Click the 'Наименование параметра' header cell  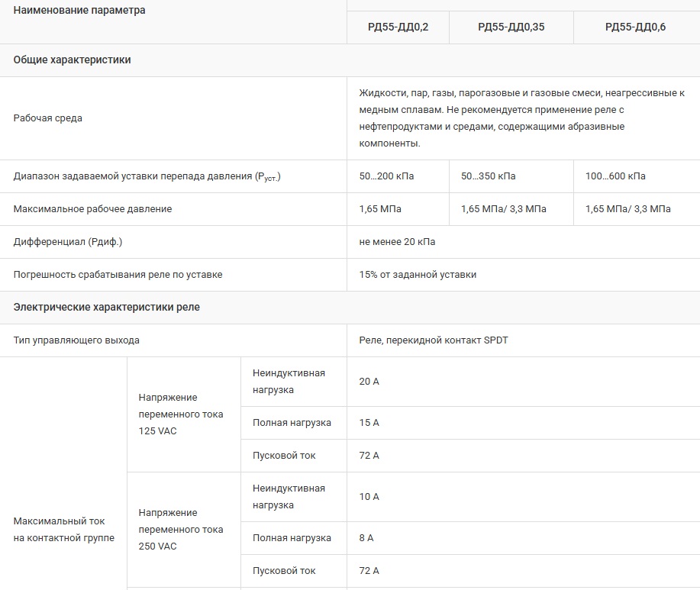pyautogui.click(x=79, y=11)
